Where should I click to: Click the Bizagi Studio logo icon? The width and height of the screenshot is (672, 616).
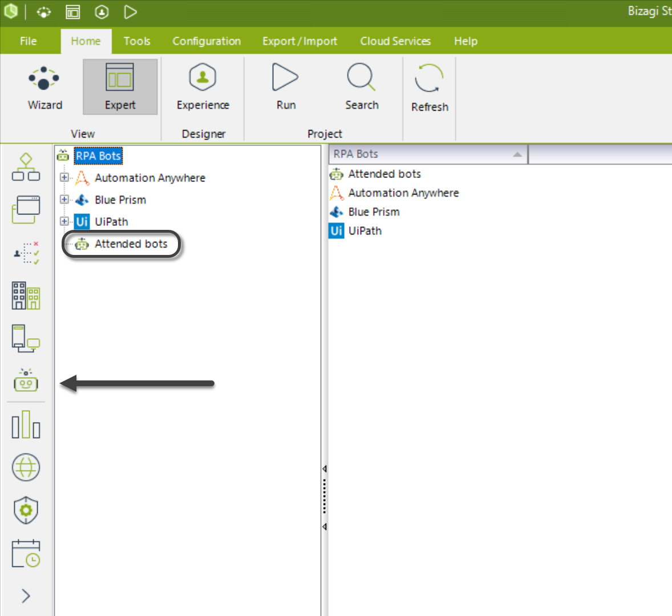click(x=11, y=11)
